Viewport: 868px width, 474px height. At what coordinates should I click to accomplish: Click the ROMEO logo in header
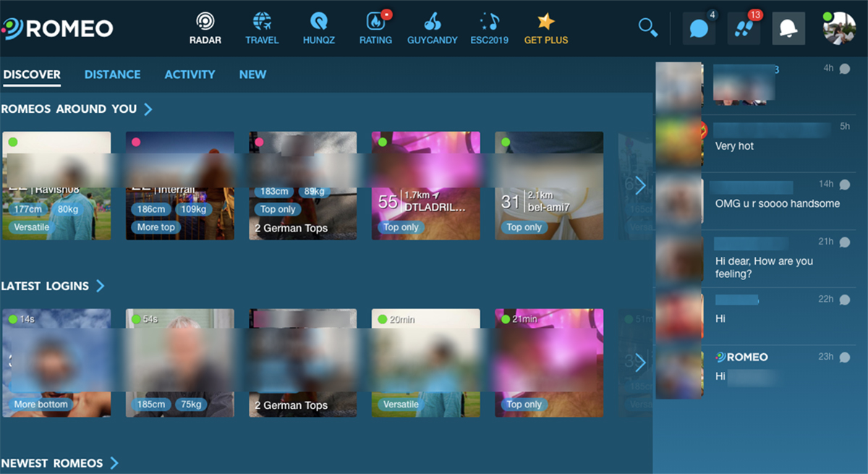pyautogui.click(x=58, y=28)
